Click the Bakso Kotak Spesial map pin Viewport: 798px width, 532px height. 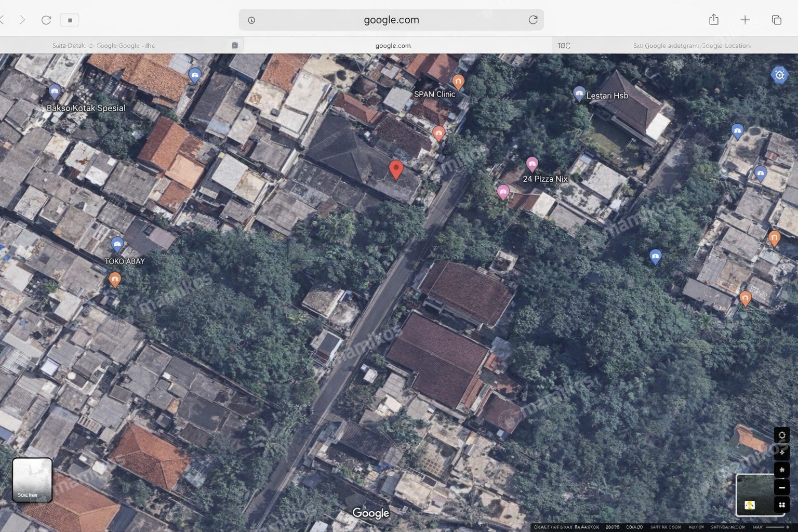coord(55,92)
